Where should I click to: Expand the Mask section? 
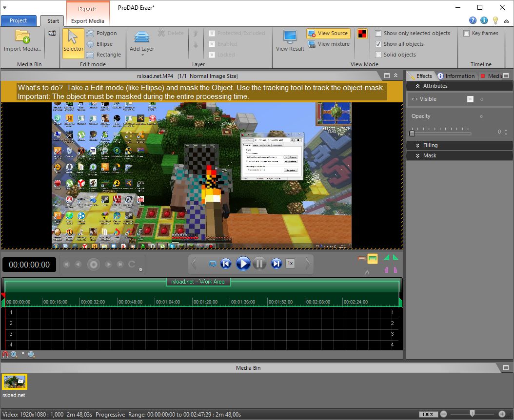417,155
